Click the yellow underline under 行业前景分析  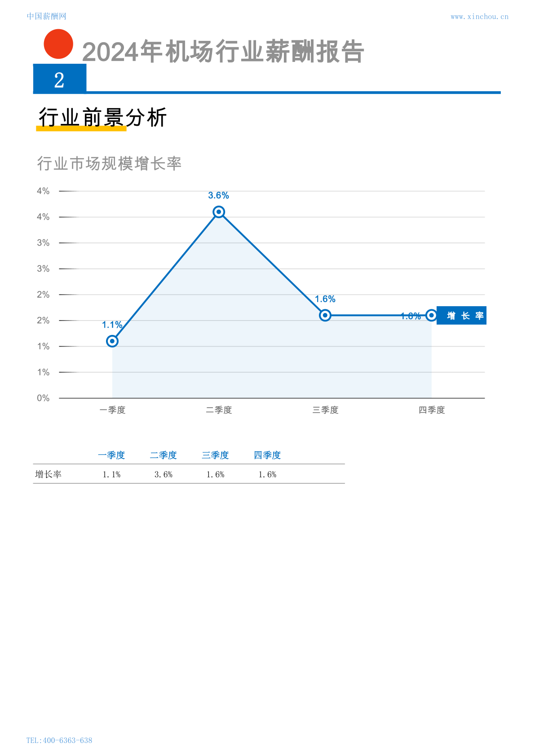[x=81, y=129]
